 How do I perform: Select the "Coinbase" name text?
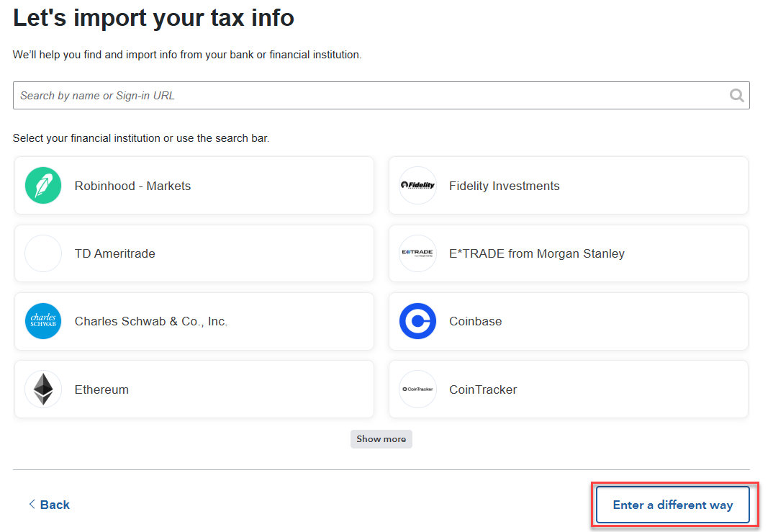[475, 321]
